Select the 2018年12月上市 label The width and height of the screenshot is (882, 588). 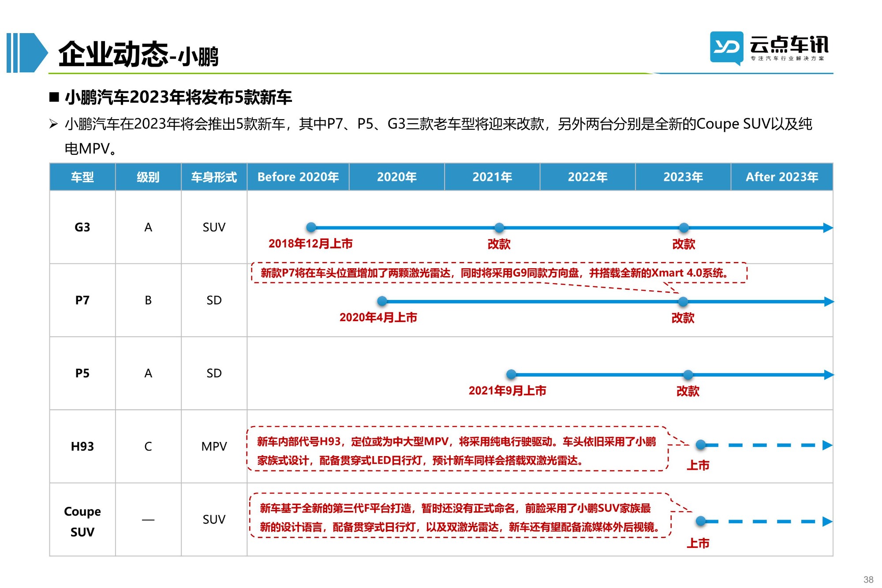pyautogui.click(x=310, y=243)
